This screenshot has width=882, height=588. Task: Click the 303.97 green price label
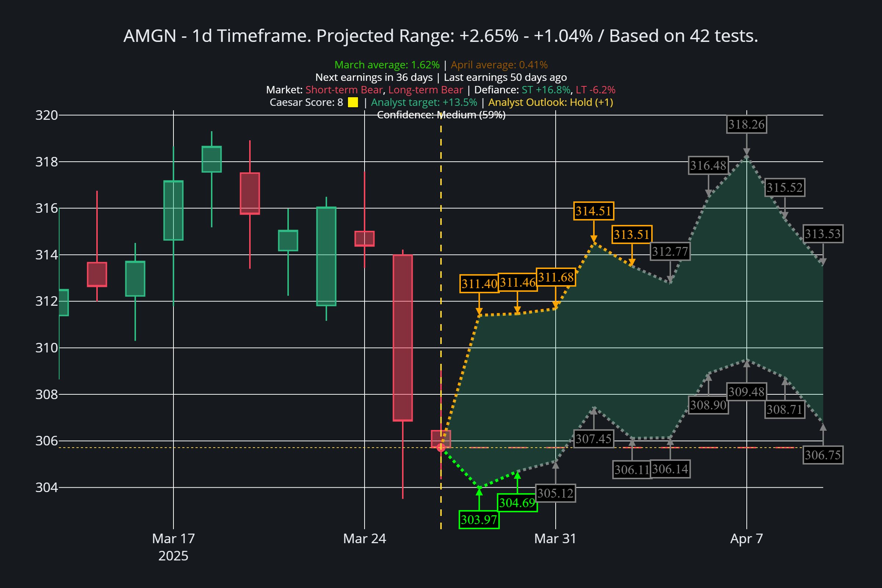479,520
